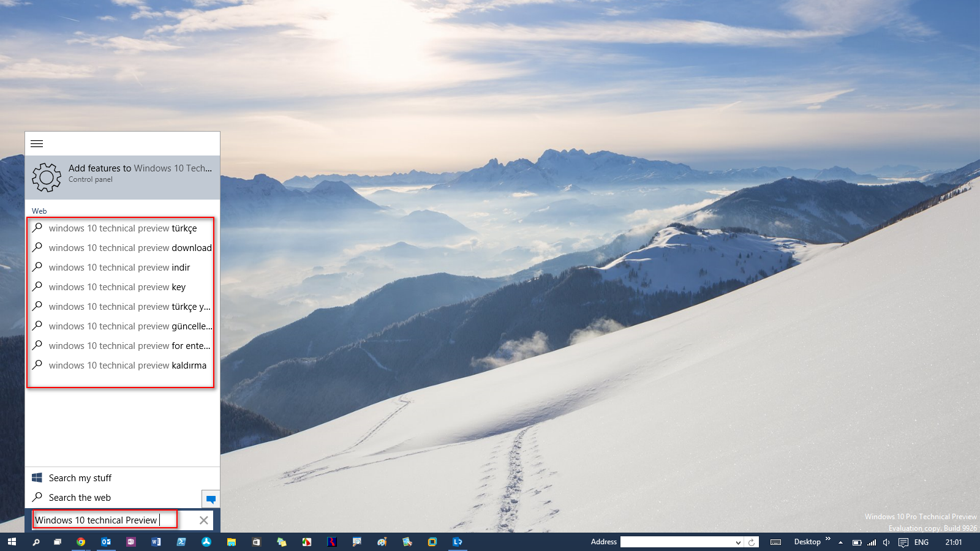The image size is (980, 551).
Task: Open the blue feedback speech-bubble icon
Action: (211, 499)
